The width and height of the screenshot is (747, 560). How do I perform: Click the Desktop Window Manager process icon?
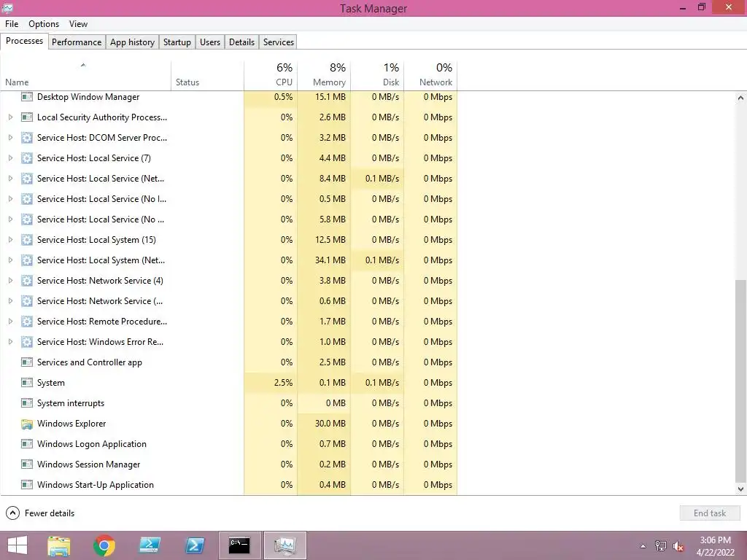pyautogui.click(x=27, y=97)
